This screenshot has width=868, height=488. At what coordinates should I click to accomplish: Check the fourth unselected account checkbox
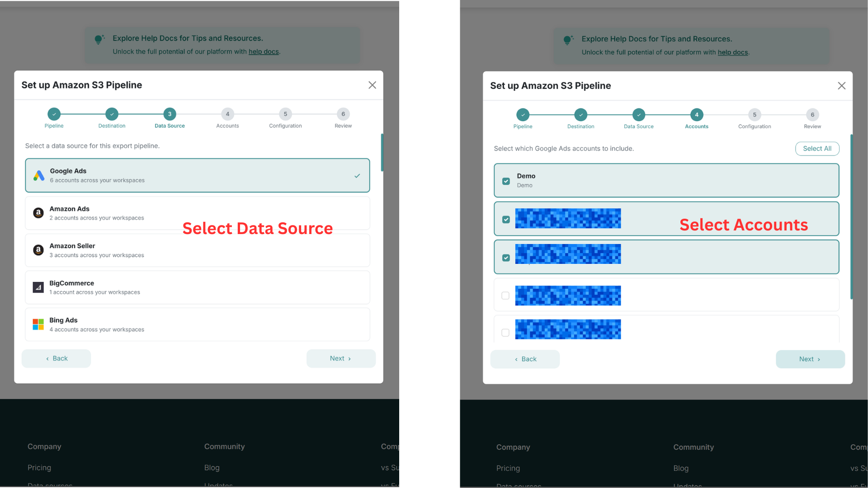tap(505, 296)
